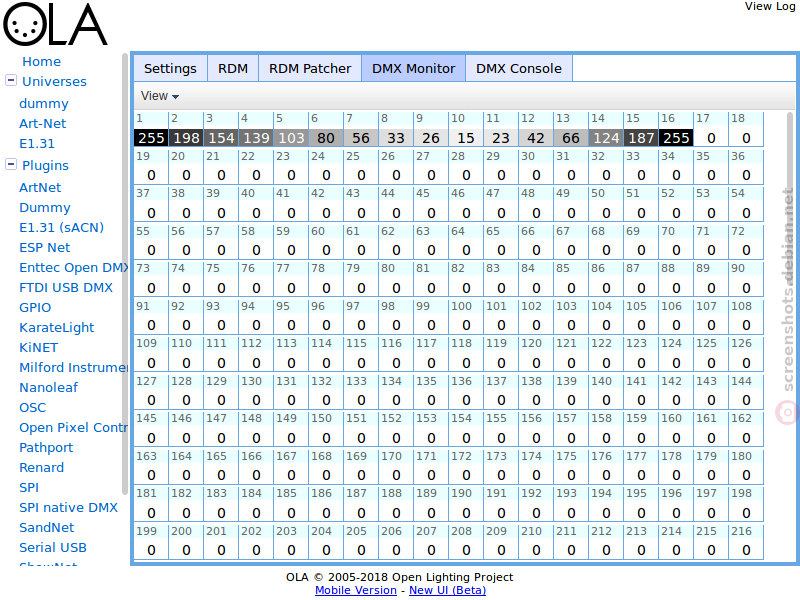Image resolution: width=800 pixels, height=600 pixels.
Task: Open the OSC plugin
Action: pos(33,408)
